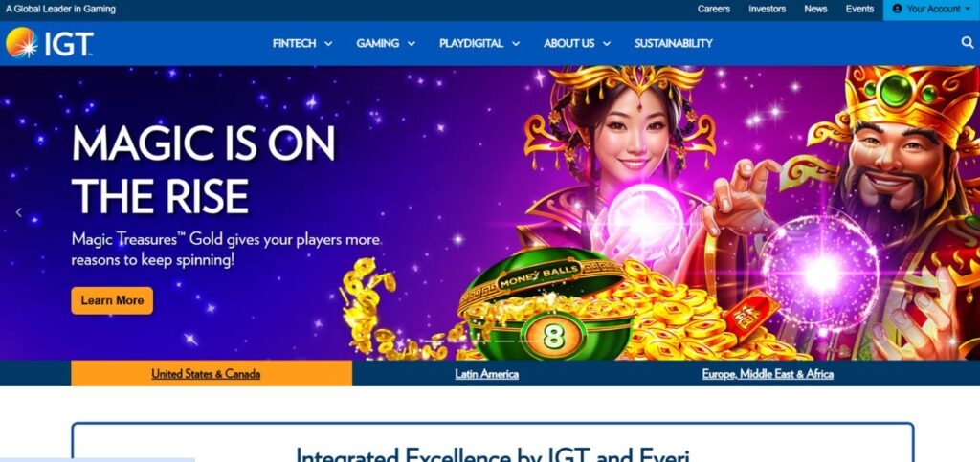Open the Investors link
The image size is (980, 462).
click(x=767, y=9)
